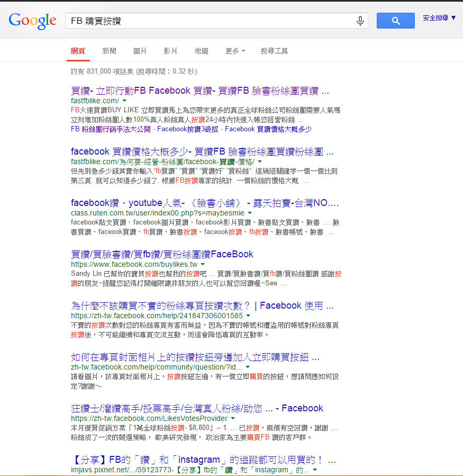Open the 安全搜尋 dropdown
This screenshot has height=476, width=463.
[439, 18]
